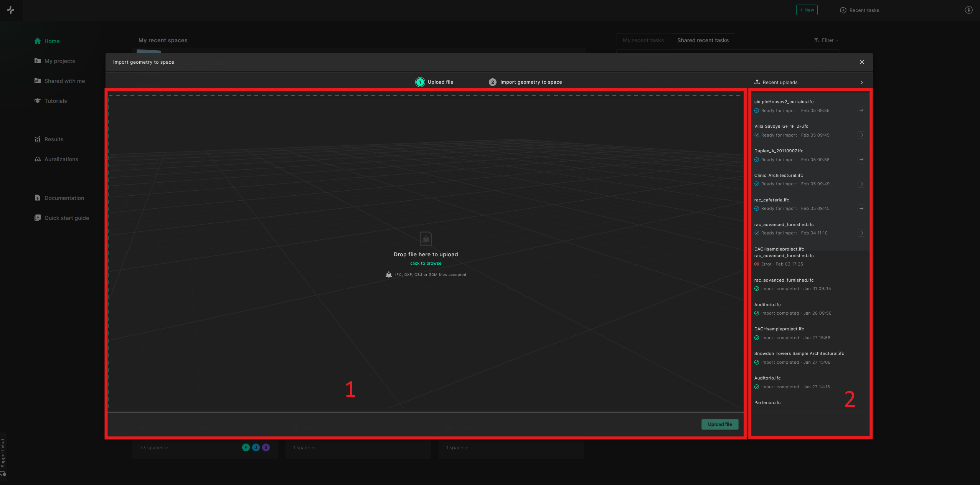980x485 pixels.
Task: Click the upload file icon in drop zone
Action: click(426, 239)
